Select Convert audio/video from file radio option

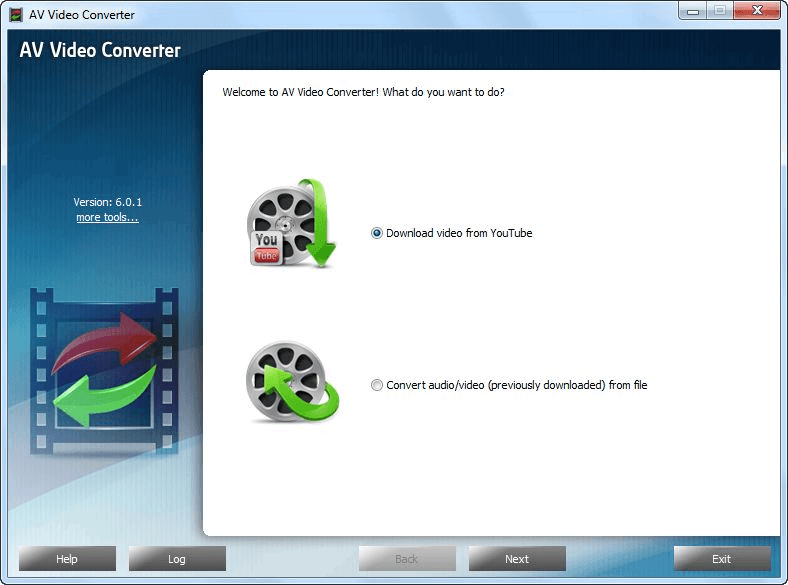[376, 385]
